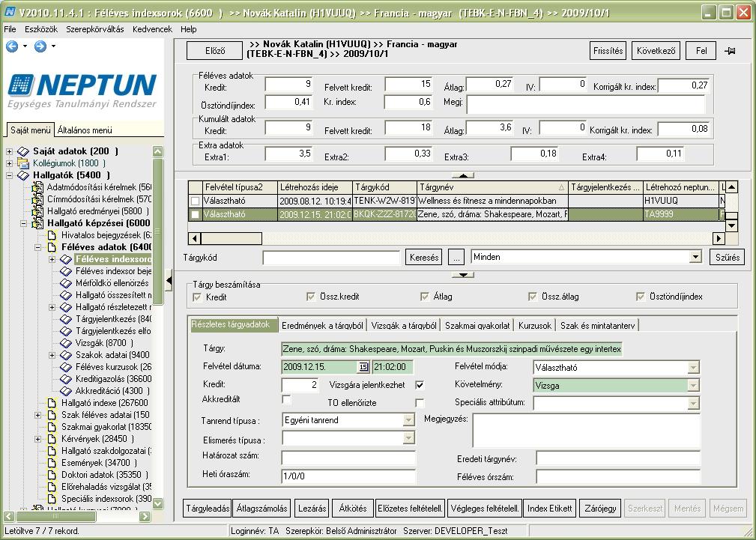Click the table horizontal scrollbar thumb

point(232,238)
